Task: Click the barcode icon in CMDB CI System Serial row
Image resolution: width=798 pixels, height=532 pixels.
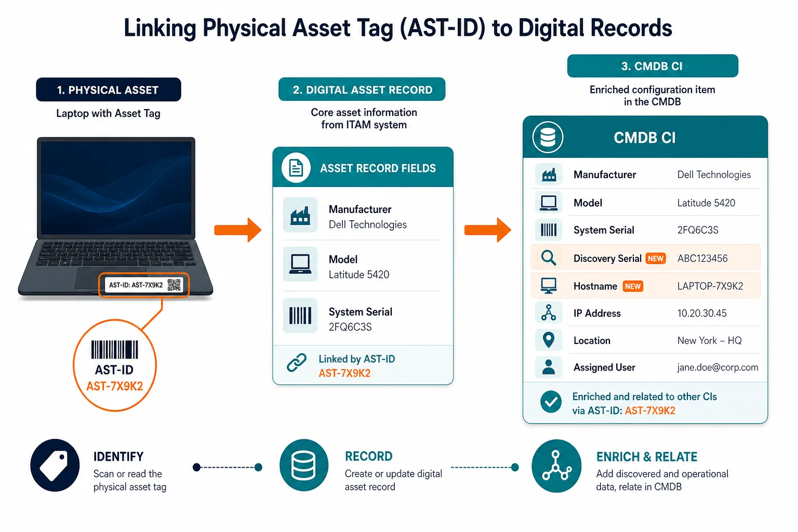Action: point(549,230)
